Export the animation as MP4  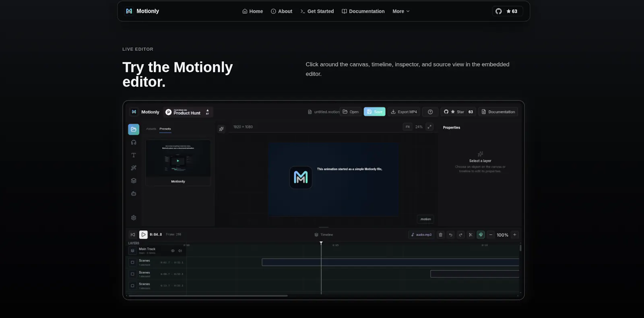click(x=404, y=112)
